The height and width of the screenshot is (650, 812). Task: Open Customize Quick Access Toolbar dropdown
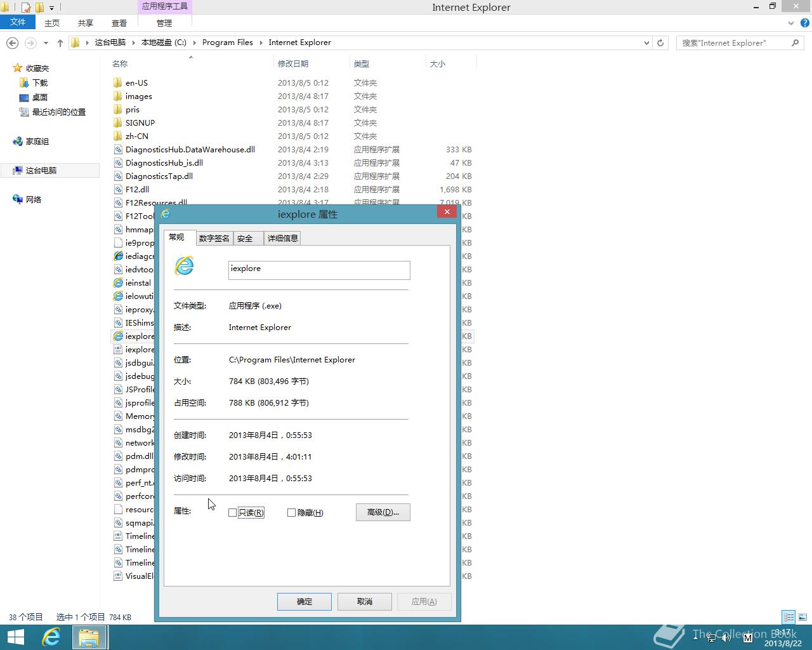(x=52, y=8)
